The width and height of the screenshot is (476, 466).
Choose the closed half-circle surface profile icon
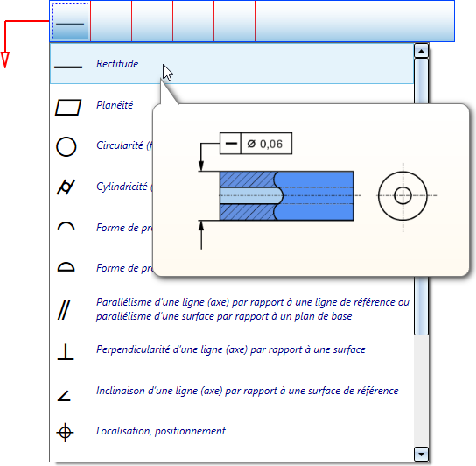66,266
